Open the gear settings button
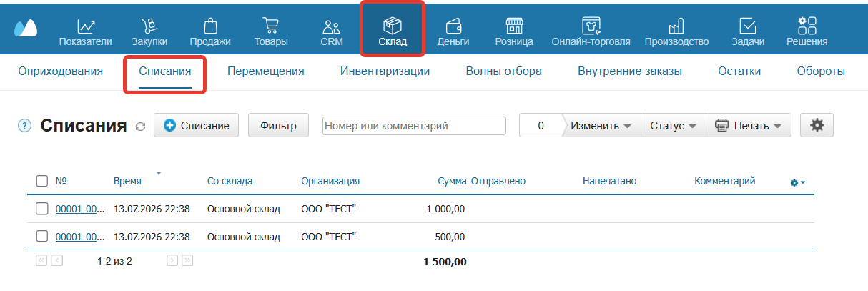 tap(817, 125)
